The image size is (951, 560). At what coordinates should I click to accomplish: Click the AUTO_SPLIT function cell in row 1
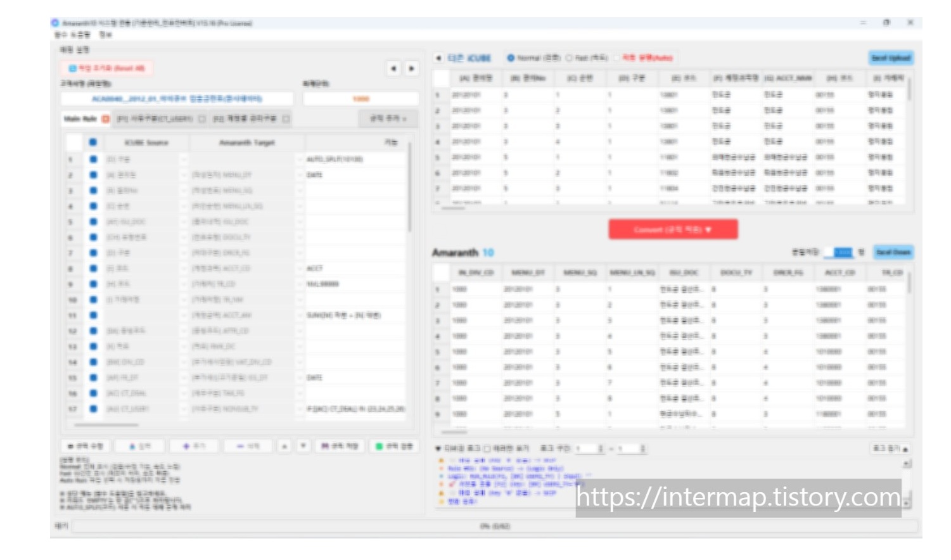(x=355, y=159)
